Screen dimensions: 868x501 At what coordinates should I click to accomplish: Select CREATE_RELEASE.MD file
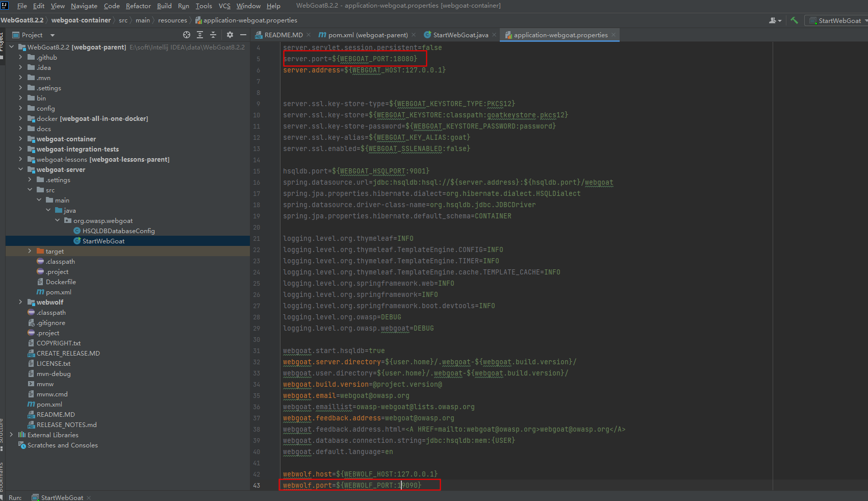[x=68, y=353]
